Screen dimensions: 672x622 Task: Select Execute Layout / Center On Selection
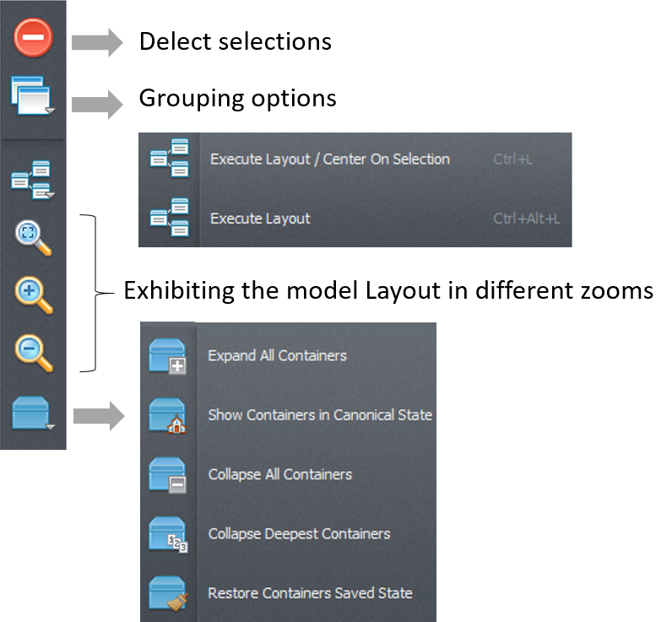329,160
